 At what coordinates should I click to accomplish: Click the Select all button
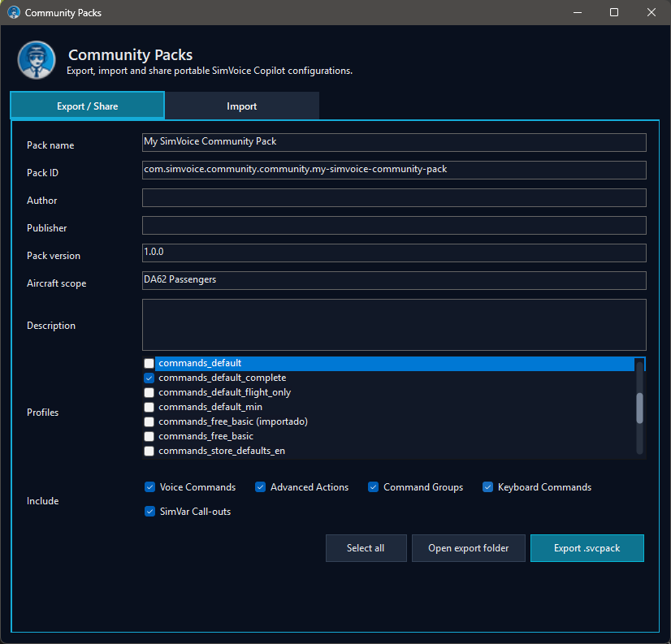366,548
